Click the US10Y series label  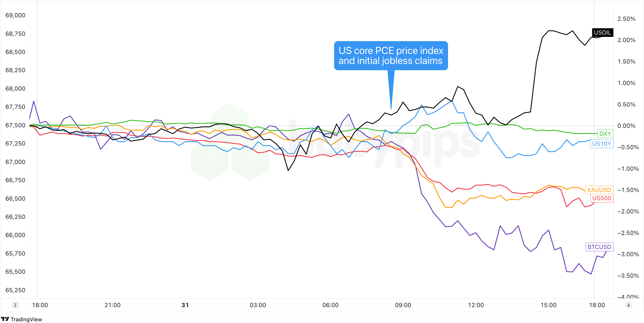click(x=601, y=144)
